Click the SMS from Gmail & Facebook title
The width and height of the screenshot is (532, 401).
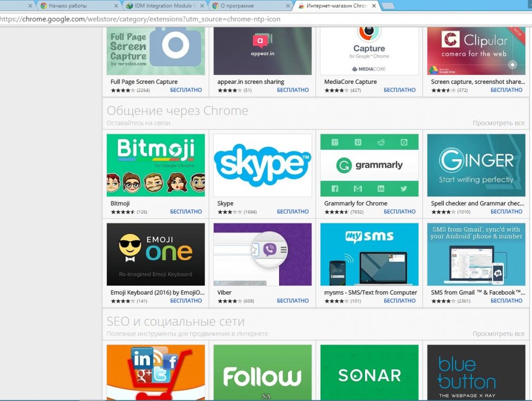coord(478,292)
